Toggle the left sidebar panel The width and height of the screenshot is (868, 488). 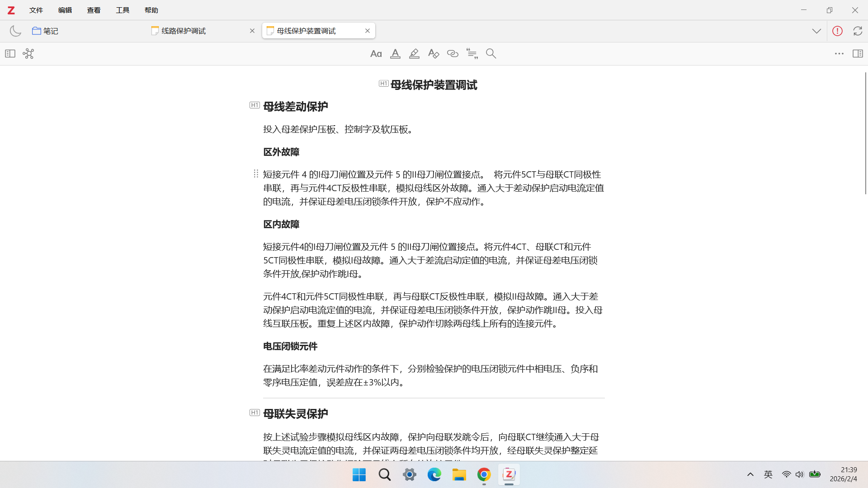tap(10, 54)
